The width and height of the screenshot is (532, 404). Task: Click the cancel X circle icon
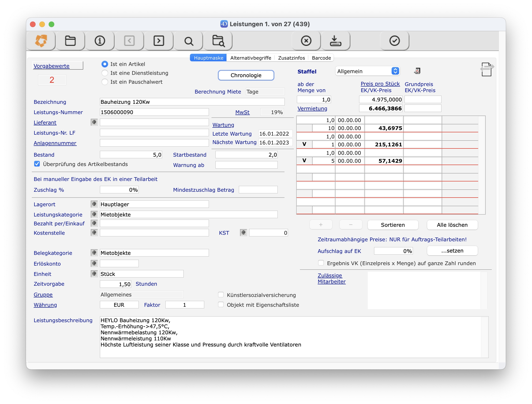coord(306,41)
